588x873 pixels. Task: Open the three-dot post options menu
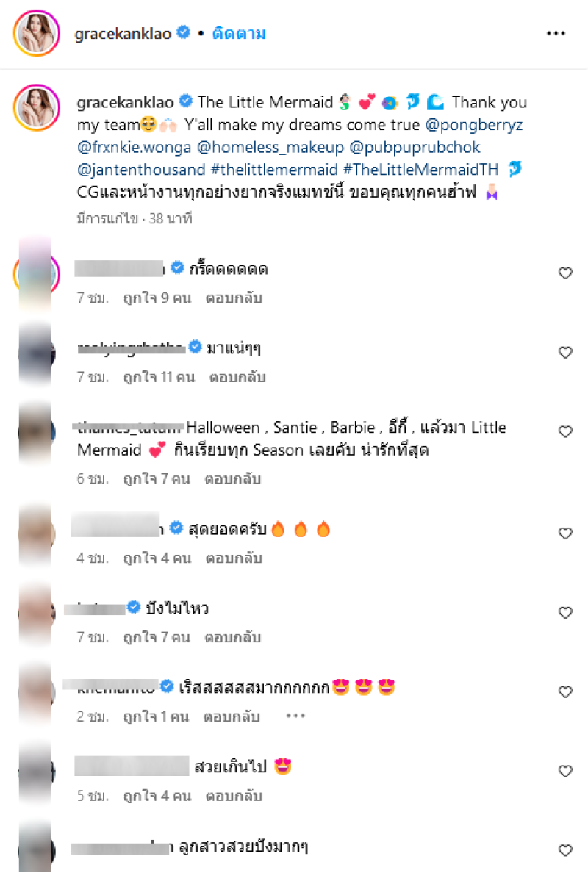point(556,33)
